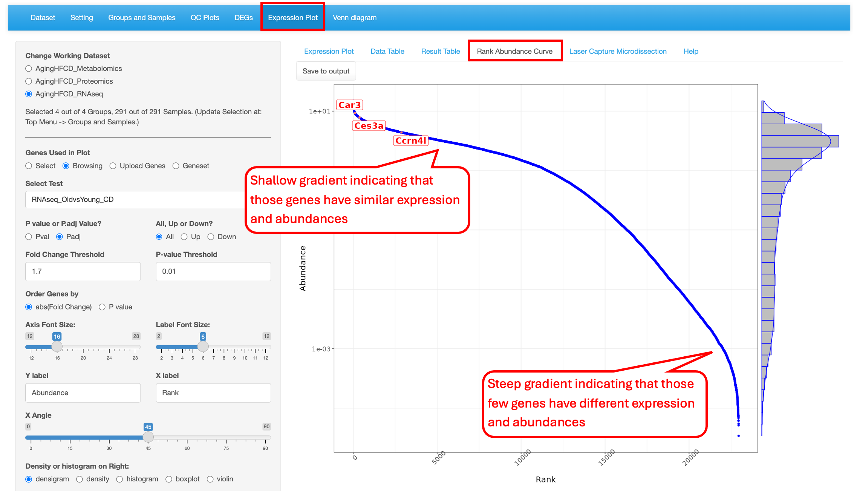The width and height of the screenshot is (854, 504).
Task: Switch to Expression Plot sub-tab
Action: (x=329, y=51)
